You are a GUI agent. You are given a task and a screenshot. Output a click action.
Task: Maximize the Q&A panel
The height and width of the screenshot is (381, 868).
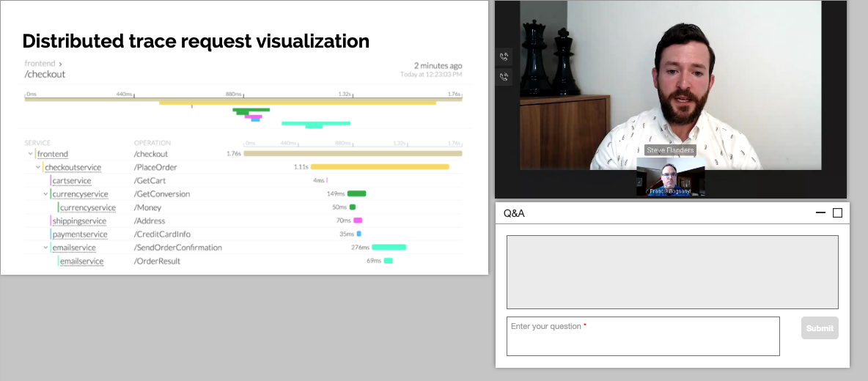tap(837, 213)
